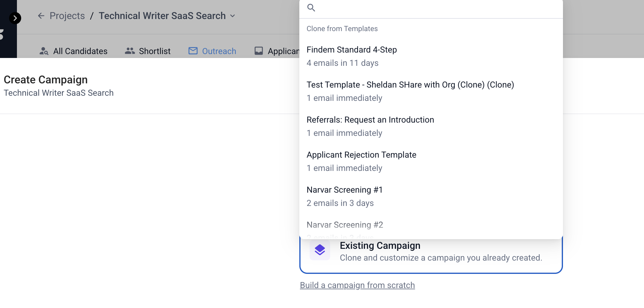Screen dimensions: 644x308
Task: Choose the Narvar Screening #2 template
Action: tap(431, 227)
